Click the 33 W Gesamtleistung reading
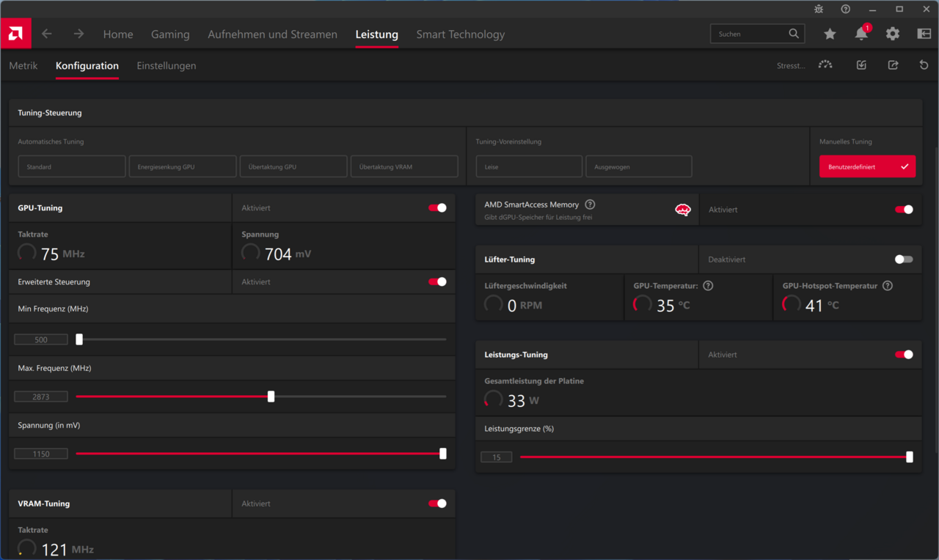Image resolution: width=939 pixels, height=560 pixels. (523, 400)
